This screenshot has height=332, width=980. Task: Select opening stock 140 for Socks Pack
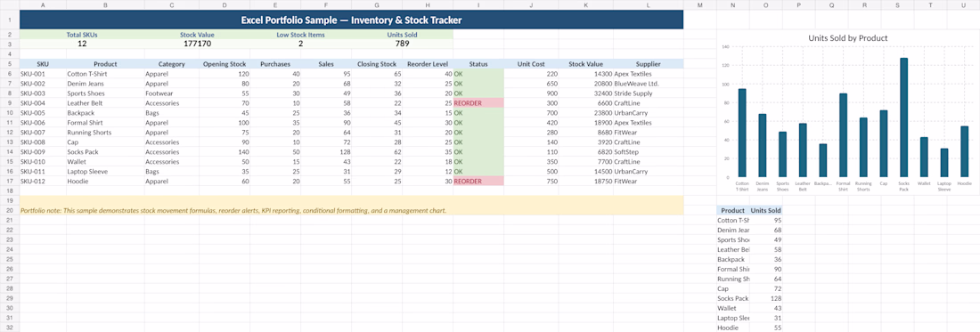(225, 151)
